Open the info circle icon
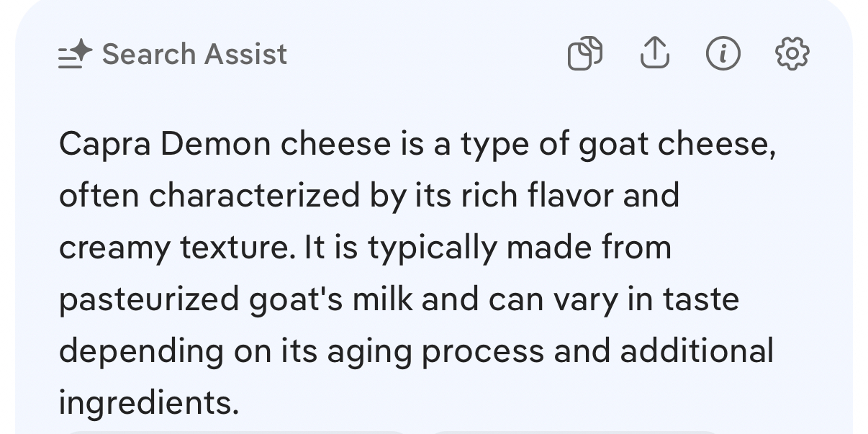 click(x=723, y=54)
